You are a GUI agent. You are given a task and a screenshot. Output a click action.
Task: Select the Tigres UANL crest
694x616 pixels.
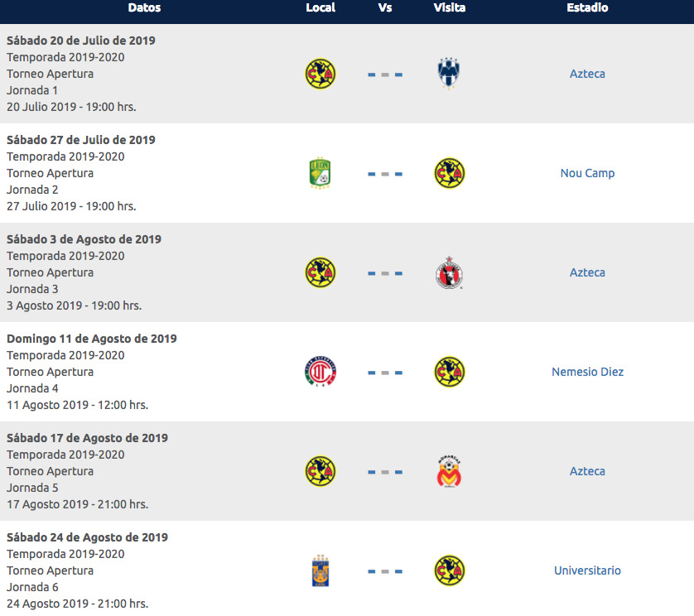coord(320,570)
